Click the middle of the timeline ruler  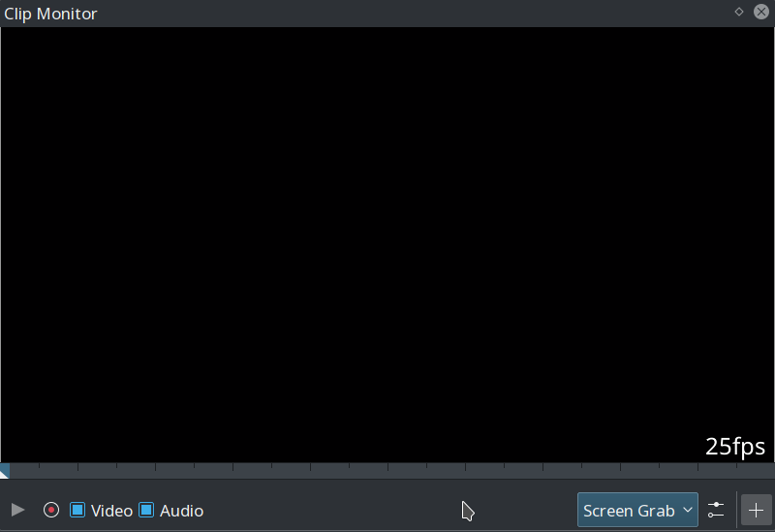click(x=387, y=470)
